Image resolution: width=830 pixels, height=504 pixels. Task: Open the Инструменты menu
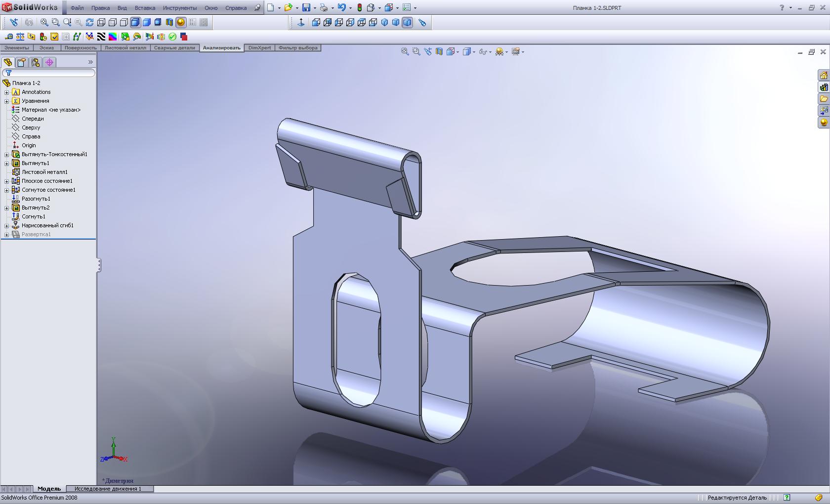point(180,8)
